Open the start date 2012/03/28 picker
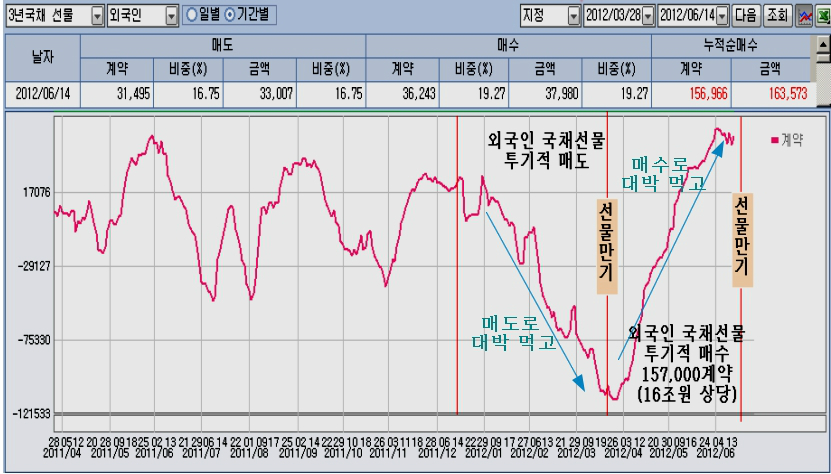This screenshot has width=831, height=474. click(x=648, y=16)
